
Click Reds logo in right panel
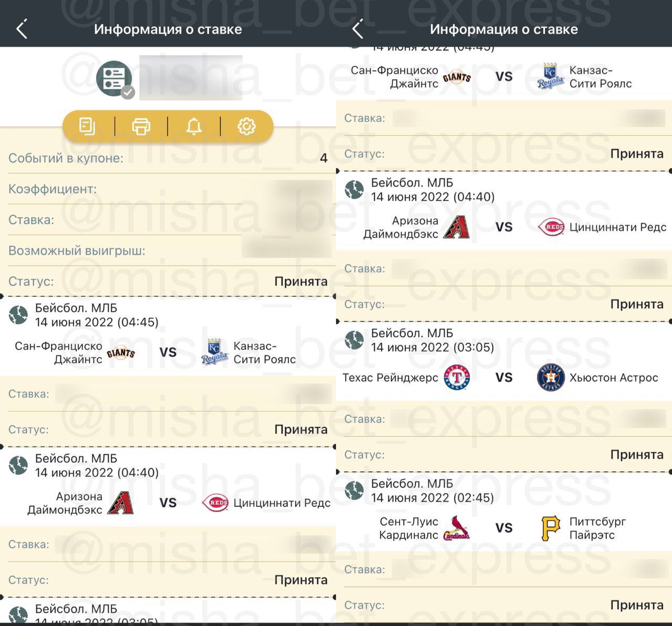pyautogui.click(x=551, y=227)
